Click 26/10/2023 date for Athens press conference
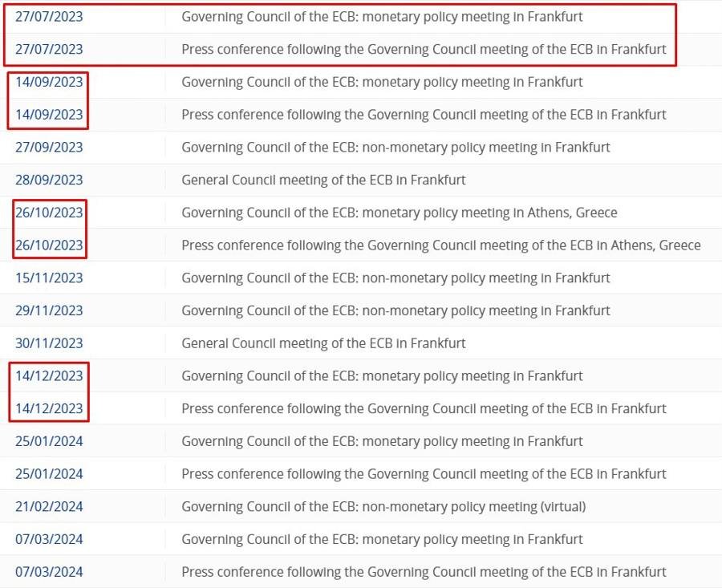The image size is (722, 588). click(x=49, y=245)
